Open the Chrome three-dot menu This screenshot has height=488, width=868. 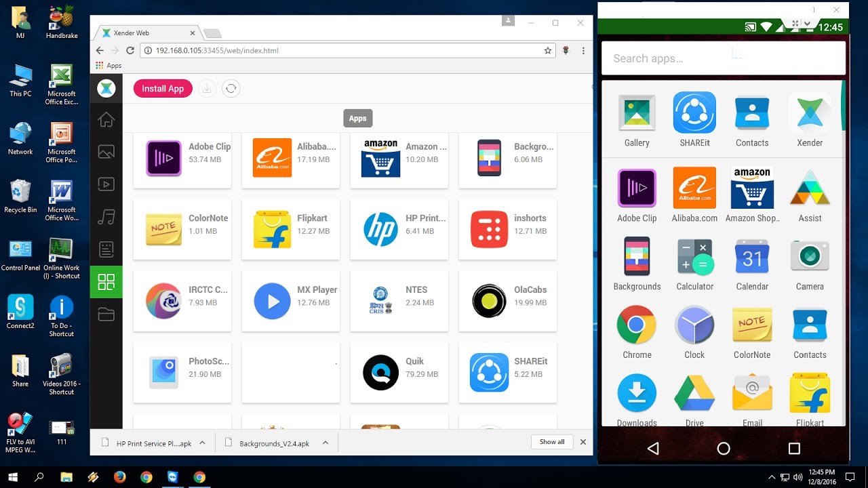point(583,50)
